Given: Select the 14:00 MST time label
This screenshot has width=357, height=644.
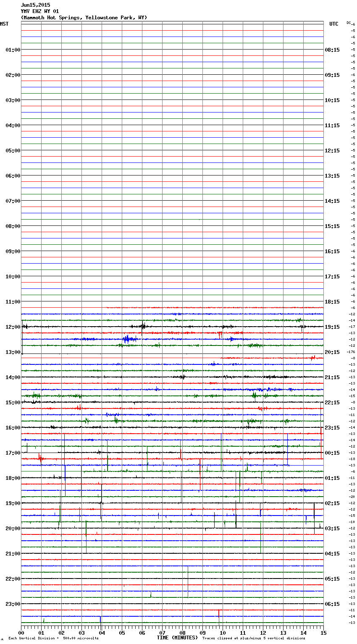Looking at the screenshot, I should [13, 377].
